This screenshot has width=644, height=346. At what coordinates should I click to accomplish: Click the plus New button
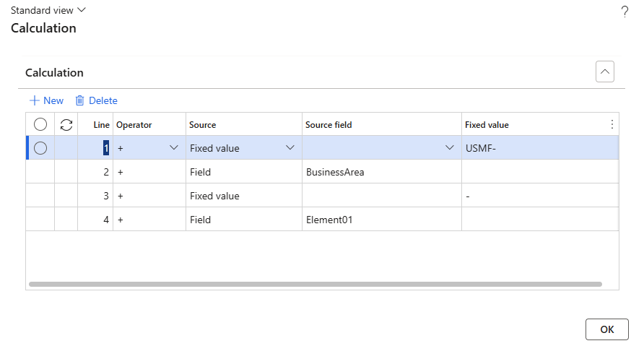[x=46, y=100]
